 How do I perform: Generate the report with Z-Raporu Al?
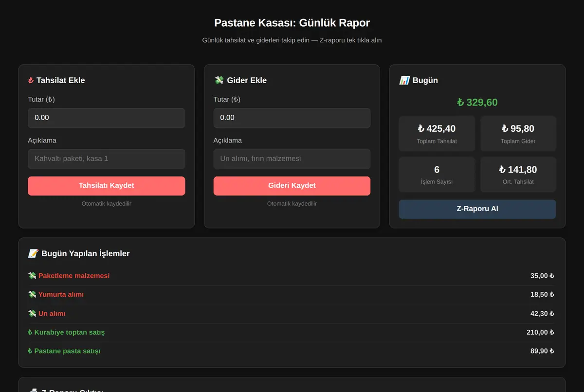tap(477, 209)
